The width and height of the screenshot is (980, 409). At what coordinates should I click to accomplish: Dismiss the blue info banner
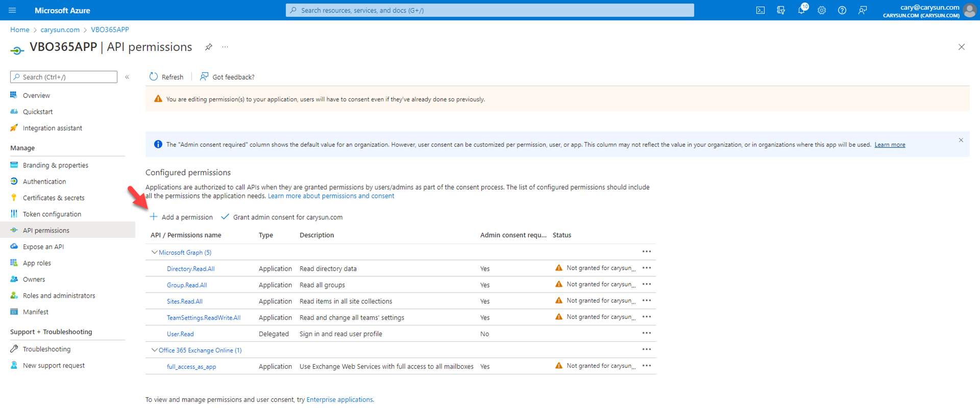tap(961, 140)
